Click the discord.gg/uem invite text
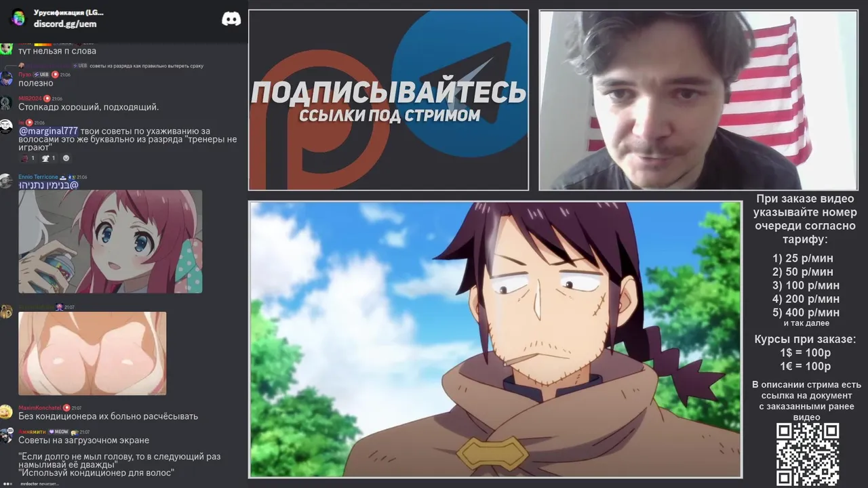This screenshot has height=488, width=868. [65, 24]
